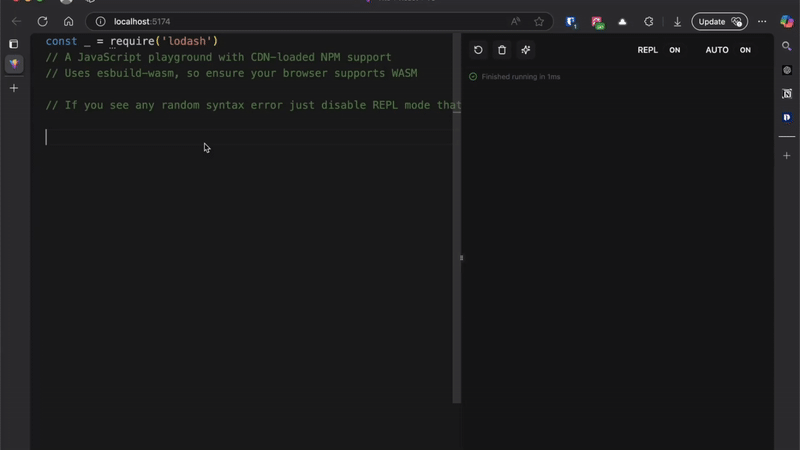800x450 pixels.
Task: Open the white cloud-shaped extension icon
Action: (x=622, y=21)
